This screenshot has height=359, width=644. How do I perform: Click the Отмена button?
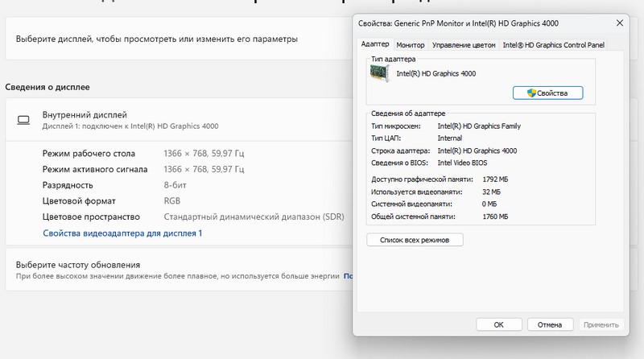tap(550, 325)
